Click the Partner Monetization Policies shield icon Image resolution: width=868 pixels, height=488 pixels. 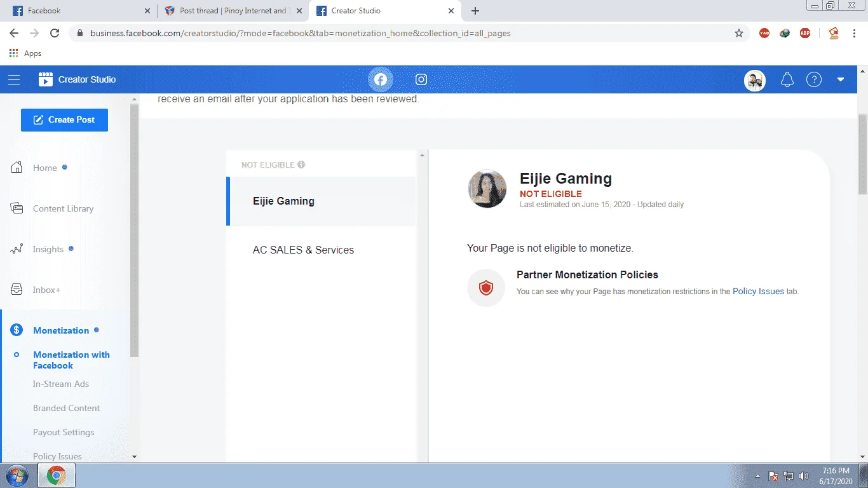486,288
